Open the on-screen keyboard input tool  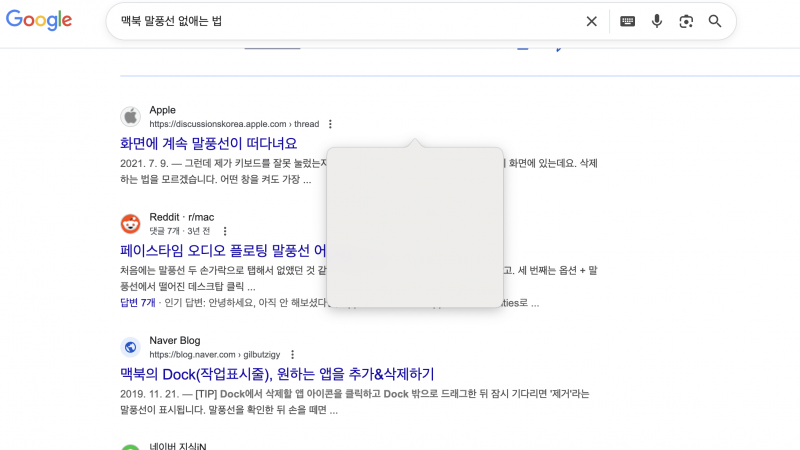pyautogui.click(x=628, y=21)
